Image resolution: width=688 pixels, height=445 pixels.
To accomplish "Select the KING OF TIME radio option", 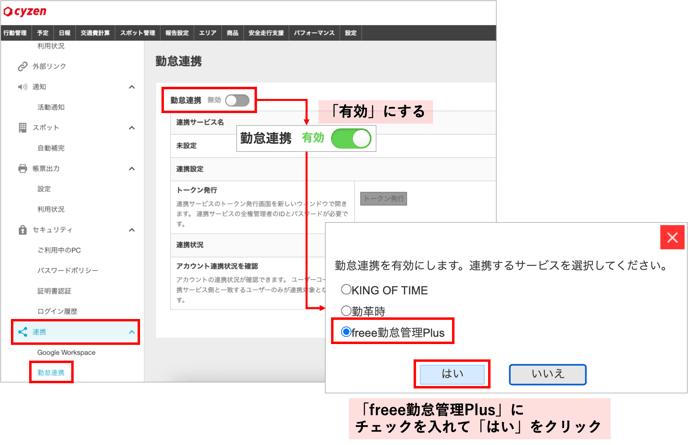I will pos(346,289).
